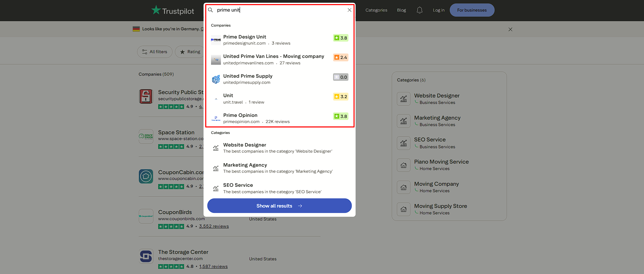Open the Rating filter
Image resolution: width=644 pixels, height=274 pixels.
190,52
